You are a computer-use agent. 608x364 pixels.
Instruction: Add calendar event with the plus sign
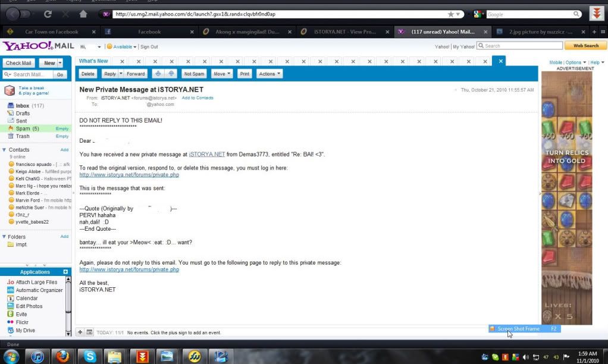[x=80, y=332]
